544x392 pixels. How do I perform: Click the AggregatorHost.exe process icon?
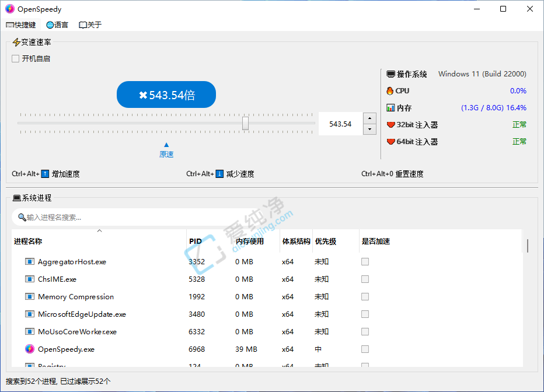30,261
